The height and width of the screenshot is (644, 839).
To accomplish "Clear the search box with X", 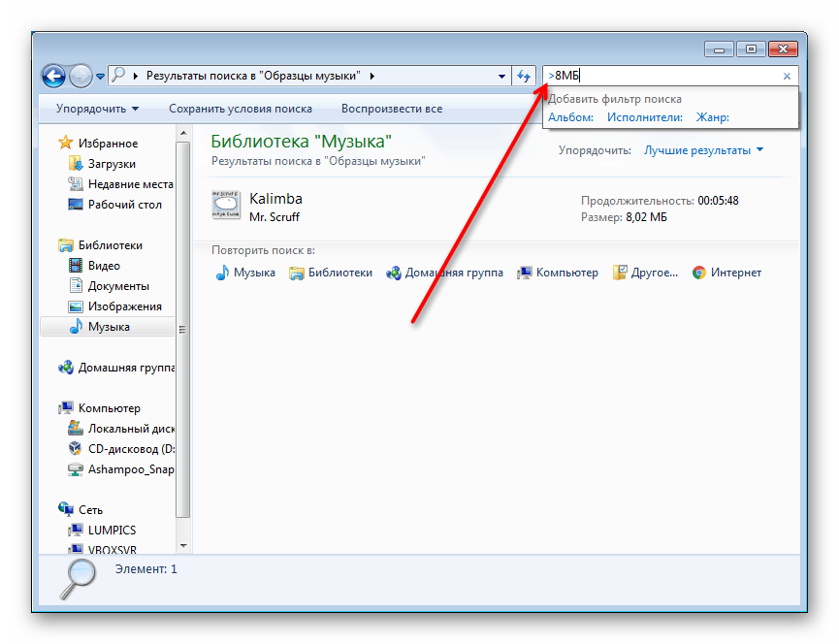I will tap(787, 76).
